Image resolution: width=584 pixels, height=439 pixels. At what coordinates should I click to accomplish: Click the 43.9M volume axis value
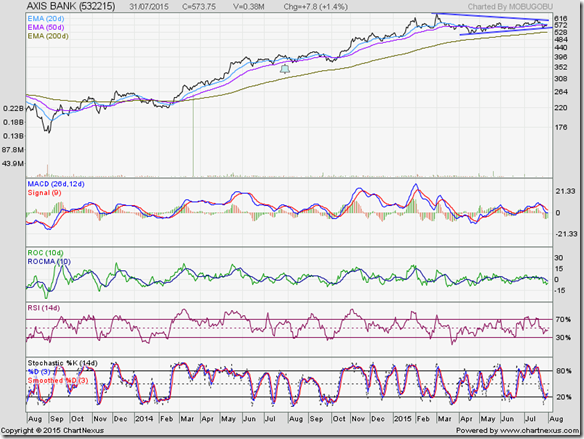pos(13,163)
